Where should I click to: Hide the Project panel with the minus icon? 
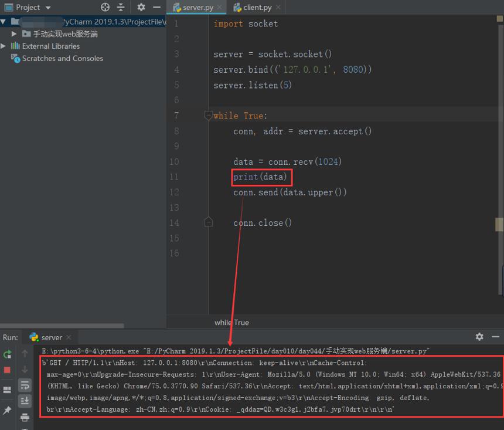(x=156, y=7)
